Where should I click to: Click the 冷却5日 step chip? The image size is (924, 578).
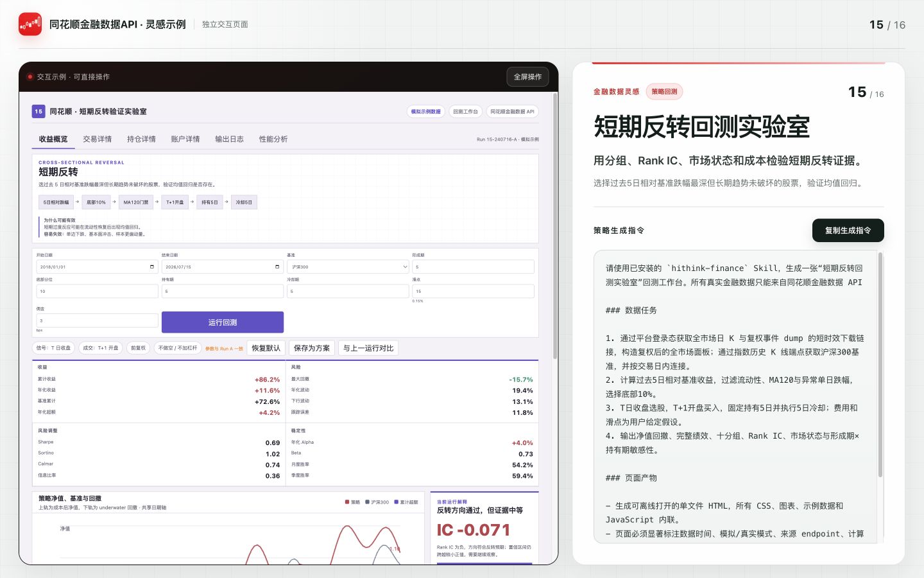point(244,202)
